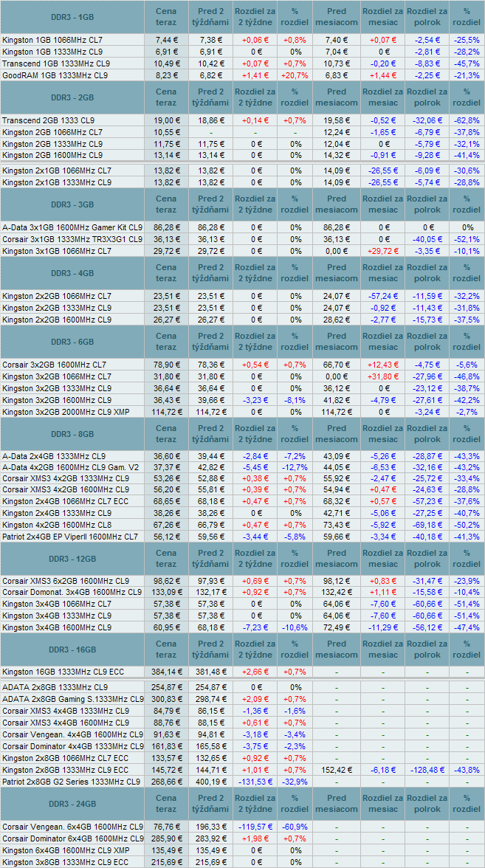Click the Kingston 6x4GB 1600MHz CL9 XMP name
This screenshot has width=485, height=868.
(66, 850)
